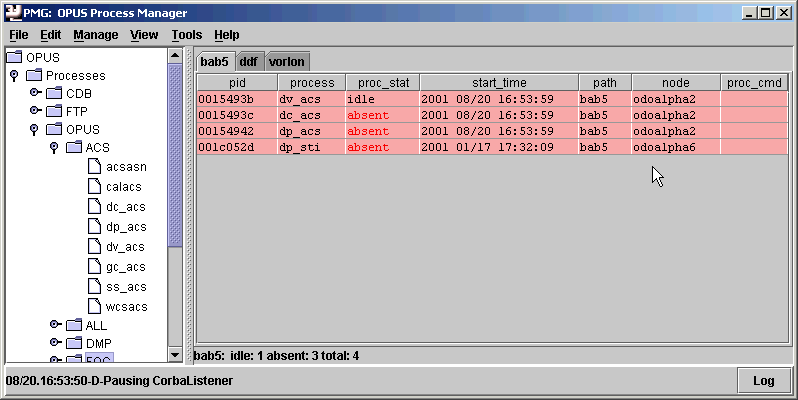Image resolution: width=798 pixels, height=400 pixels.
Task: Switch to the vorlon tab
Action: coord(287,61)
